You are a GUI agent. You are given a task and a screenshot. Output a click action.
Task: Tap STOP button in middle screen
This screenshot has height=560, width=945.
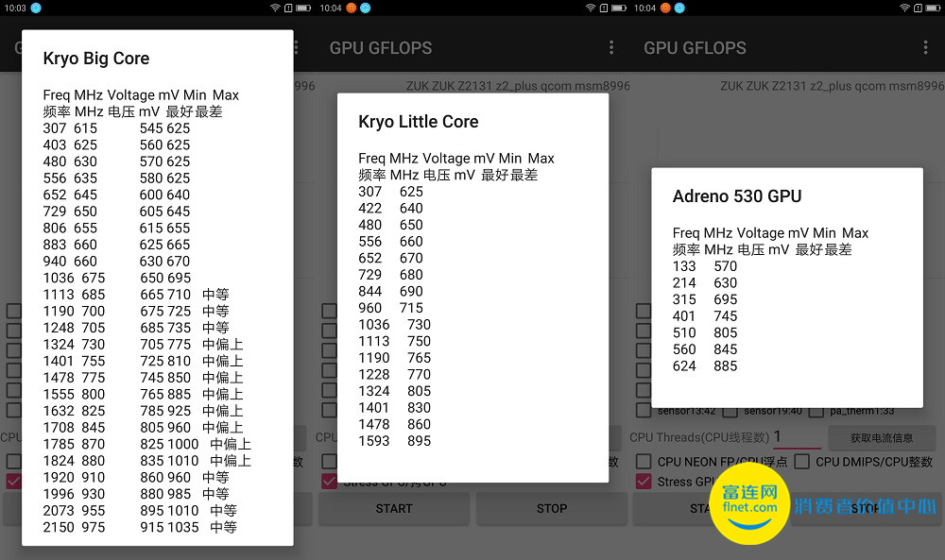pos(552,509)
